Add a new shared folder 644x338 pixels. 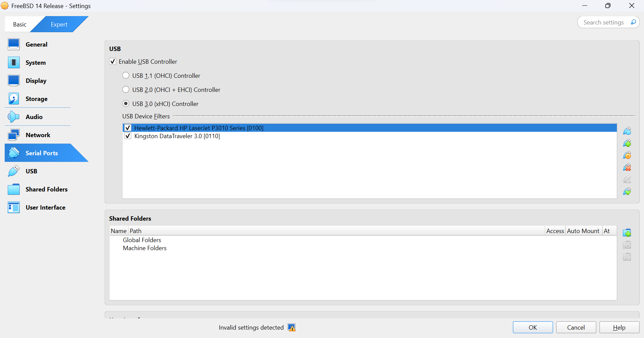point(627,233)
